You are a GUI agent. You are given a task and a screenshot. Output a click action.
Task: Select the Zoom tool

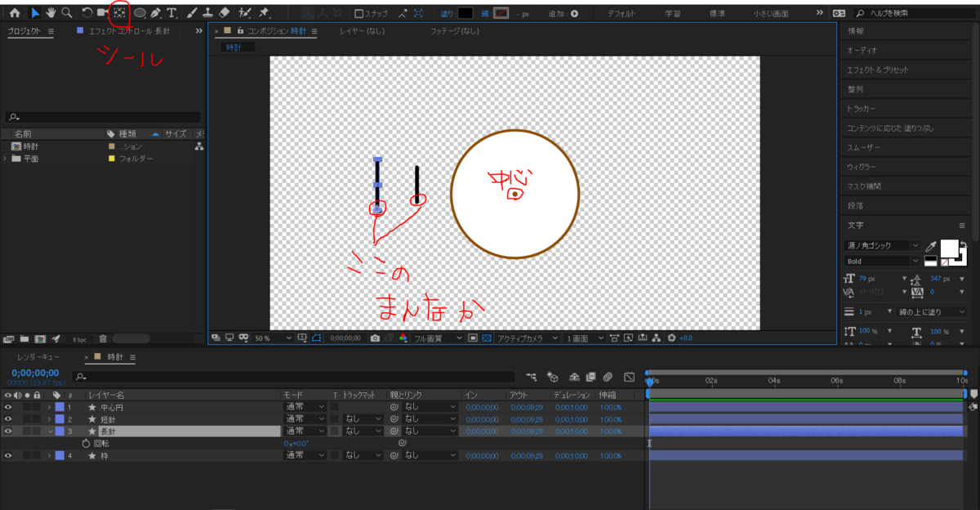click(x=66, y=12)
